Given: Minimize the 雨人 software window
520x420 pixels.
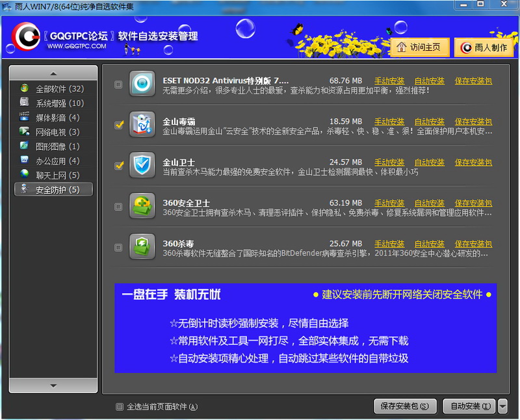Looking at the screenshot, I should (463, 5).
